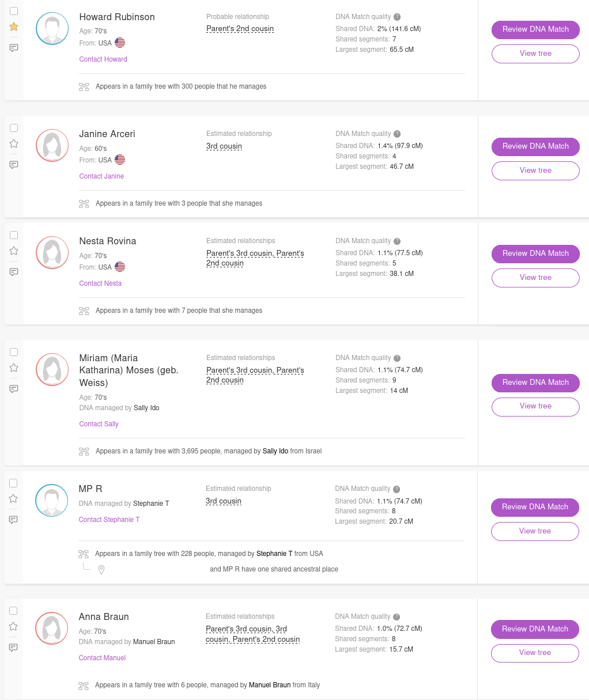The image size is (589, 700).
Task: Click the family tree icon under Miriam Moses
Action: click(x=84, y=451)
